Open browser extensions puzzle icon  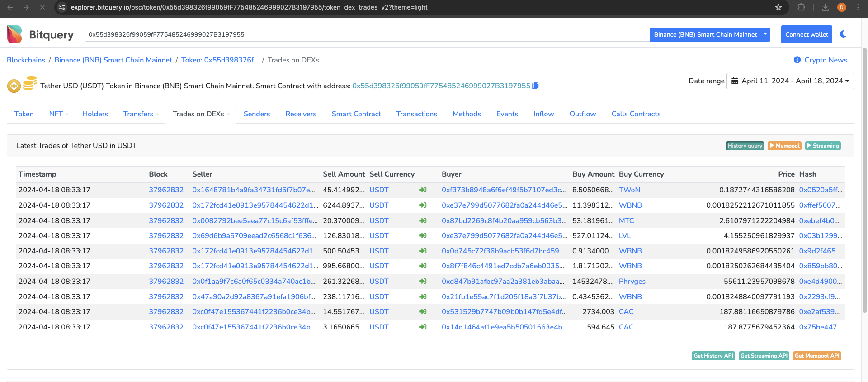click(x=801, y=7)
